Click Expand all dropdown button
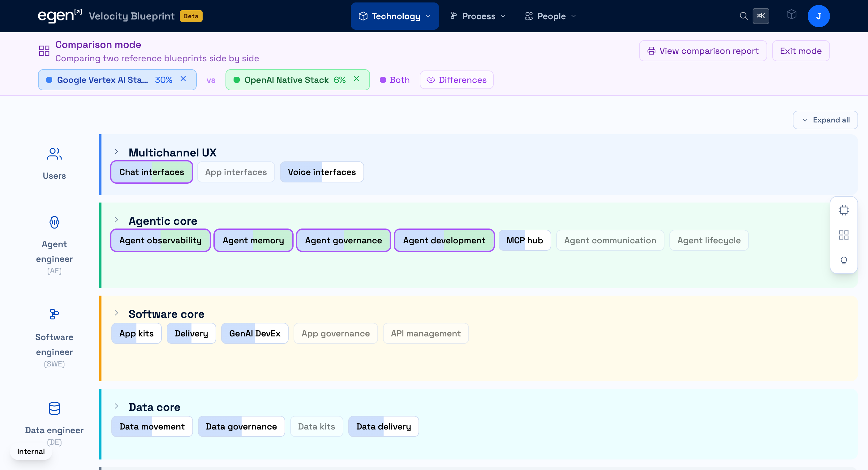Viewport: 868px width, 470px height. [x=825, y=120]
